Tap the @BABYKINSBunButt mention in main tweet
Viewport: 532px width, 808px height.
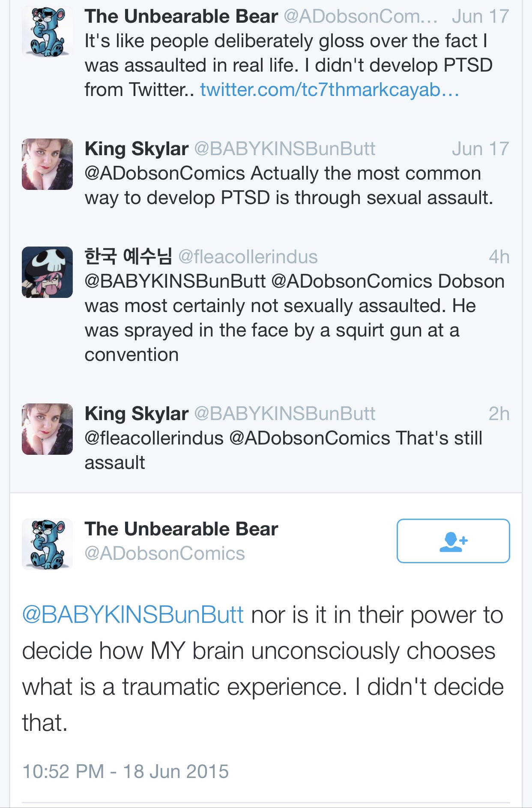coord(133,615)
